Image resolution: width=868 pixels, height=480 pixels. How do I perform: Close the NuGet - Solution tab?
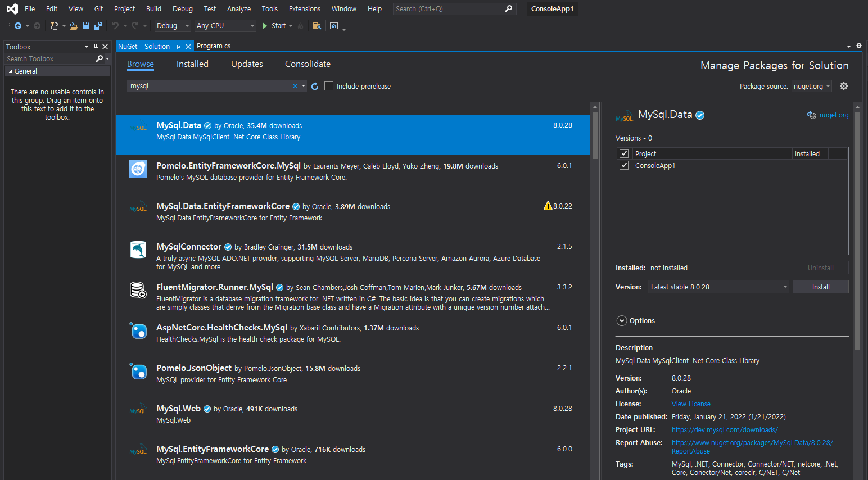pyautogui.click(x=188, y=47)
